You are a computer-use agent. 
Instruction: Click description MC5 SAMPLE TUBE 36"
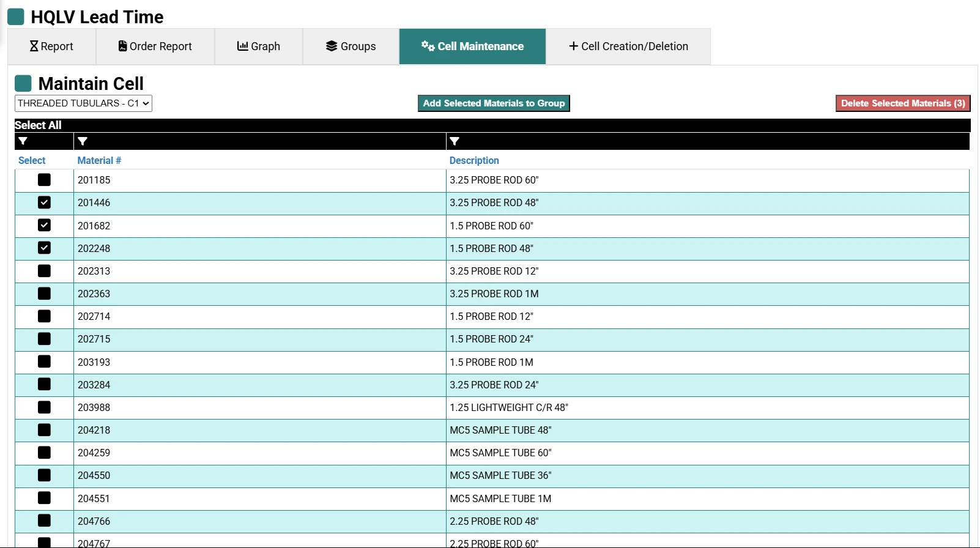pyautogui.click(x=500, y=475)
